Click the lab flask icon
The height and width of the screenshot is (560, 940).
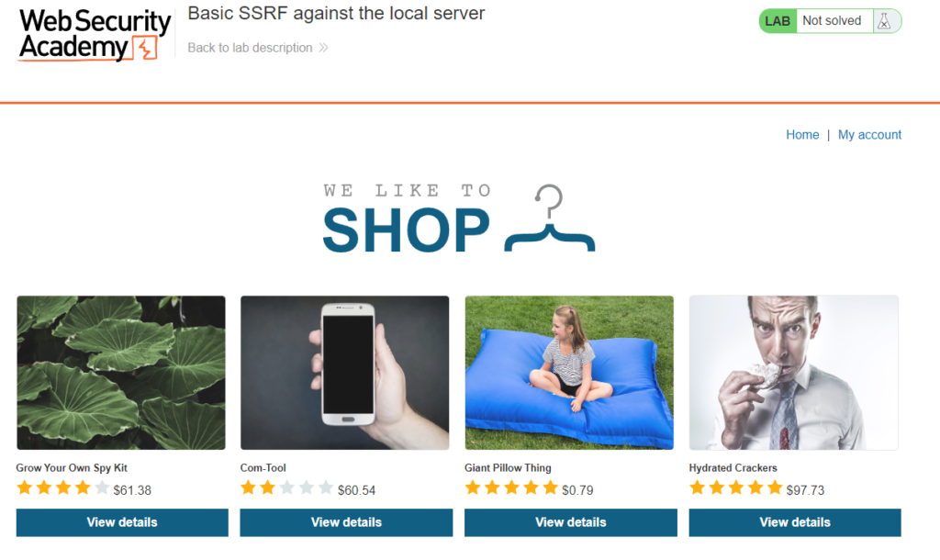coord(884,21)
